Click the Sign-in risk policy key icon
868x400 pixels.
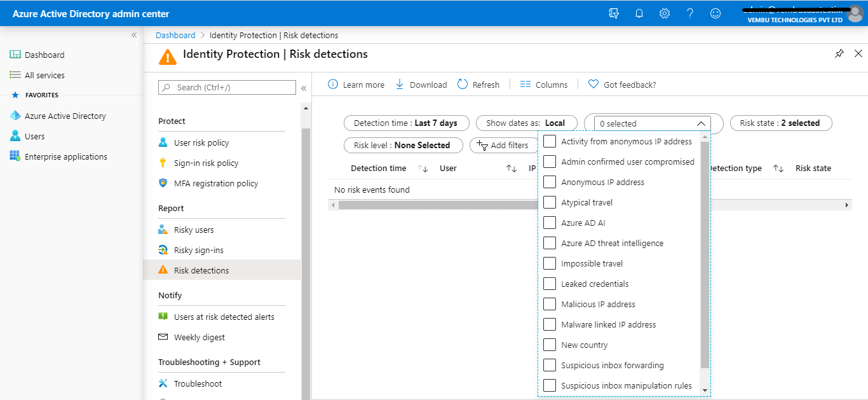pyautogui.click(x=163, y=163)
